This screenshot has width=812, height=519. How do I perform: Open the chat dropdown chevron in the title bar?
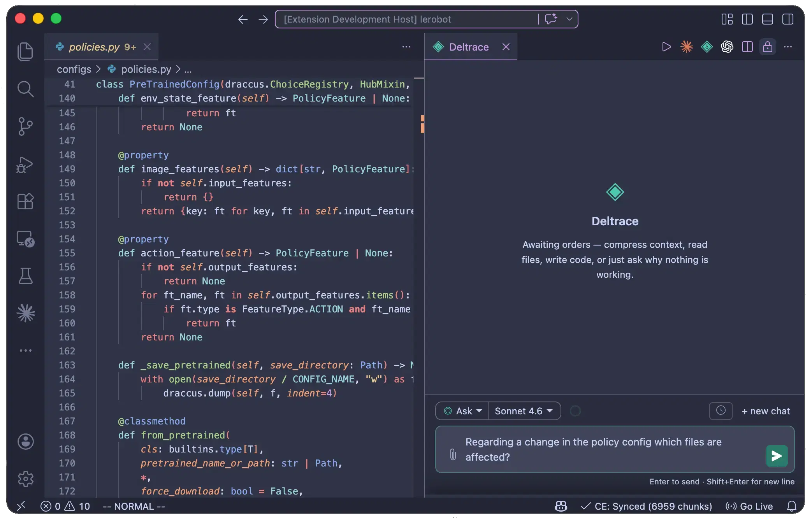click(x=569, y=19)
